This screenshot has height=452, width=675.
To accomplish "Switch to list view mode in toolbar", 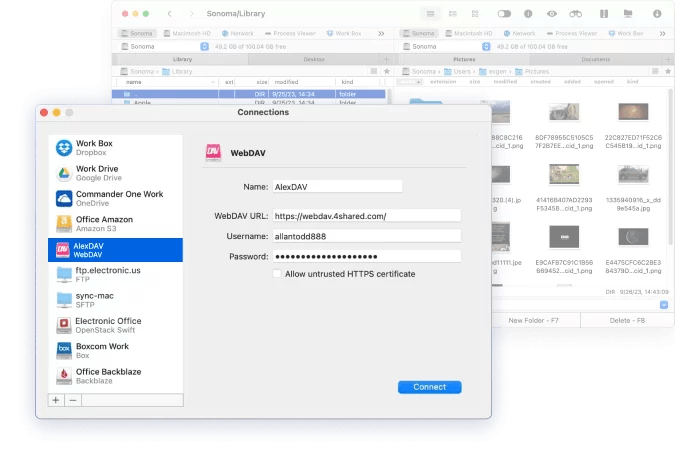I will (x=430, y=14).
